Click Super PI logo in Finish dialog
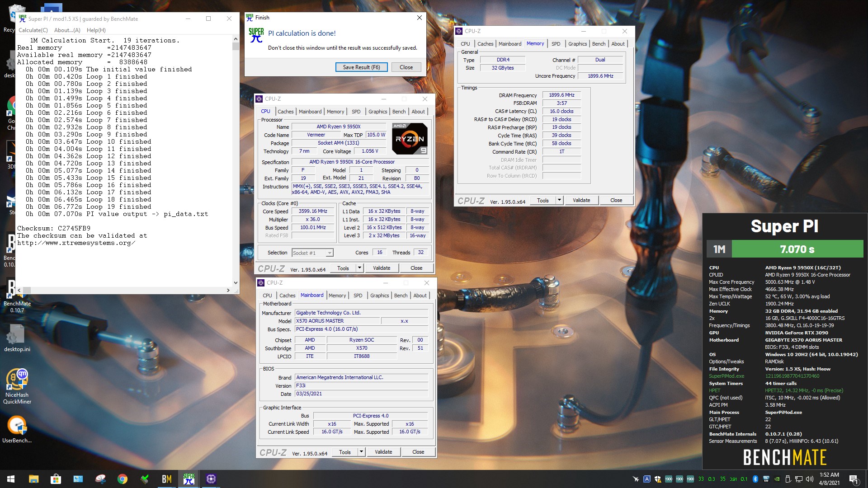 pos(256,35)
